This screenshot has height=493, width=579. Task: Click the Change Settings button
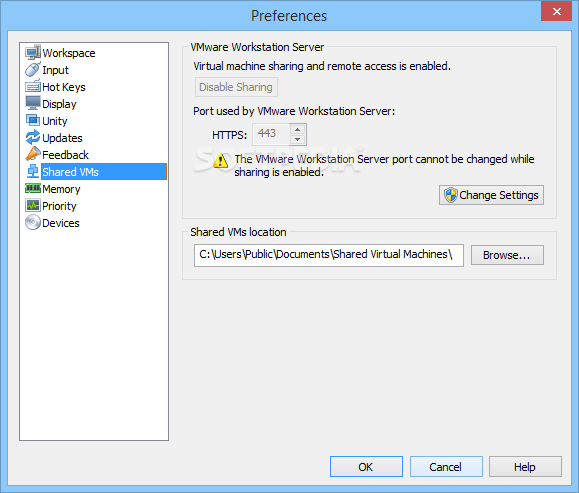click(x=491, y=195)
